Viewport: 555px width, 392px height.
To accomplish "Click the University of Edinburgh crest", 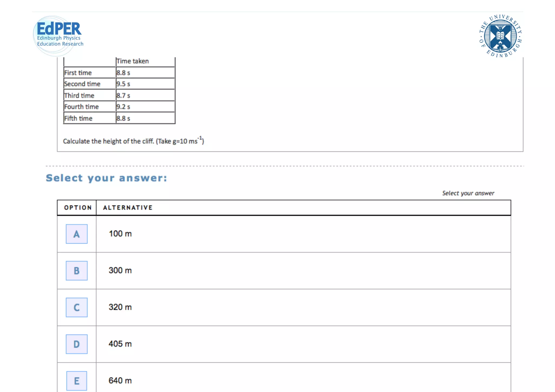I will point(500,36).
